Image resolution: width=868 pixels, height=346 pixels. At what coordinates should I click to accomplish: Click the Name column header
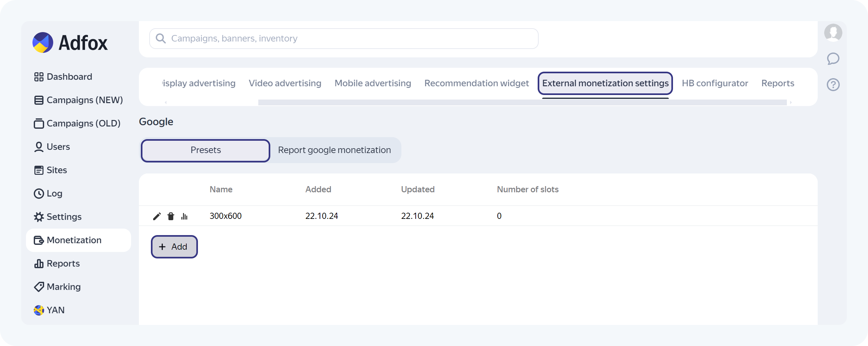coord(221,189)
